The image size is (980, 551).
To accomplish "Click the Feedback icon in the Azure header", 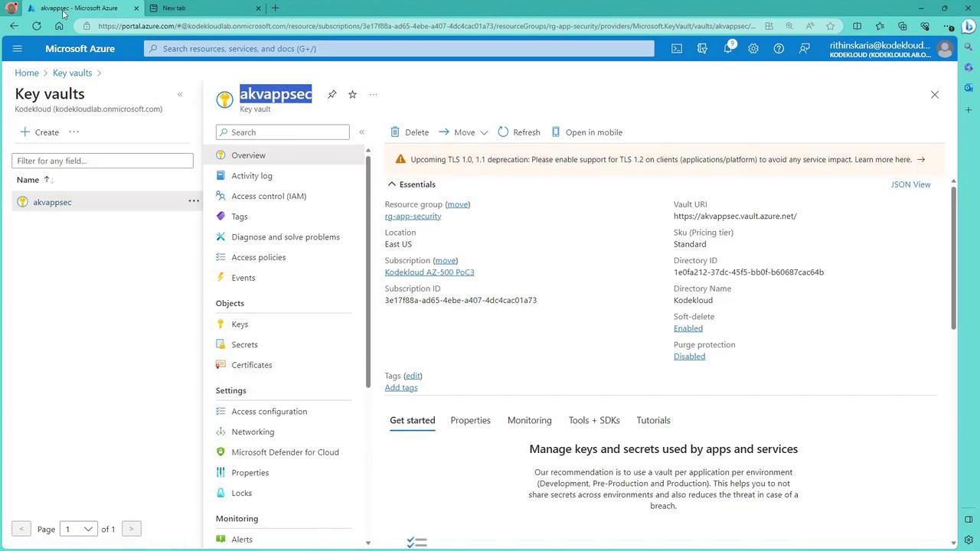I will pyautogui.click(x=805, y=48).
